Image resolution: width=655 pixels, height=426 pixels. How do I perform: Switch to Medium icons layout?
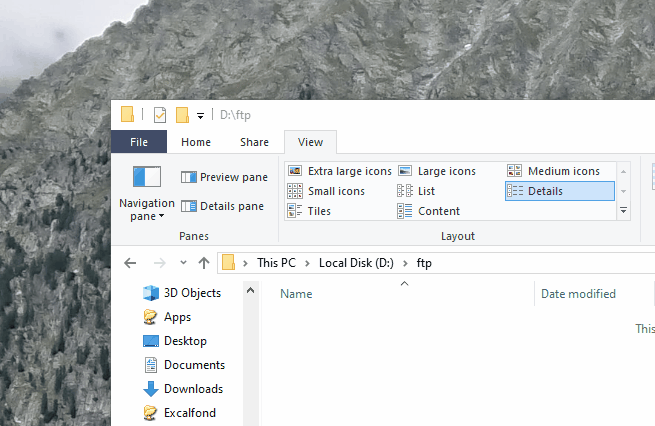click(553, 171)
